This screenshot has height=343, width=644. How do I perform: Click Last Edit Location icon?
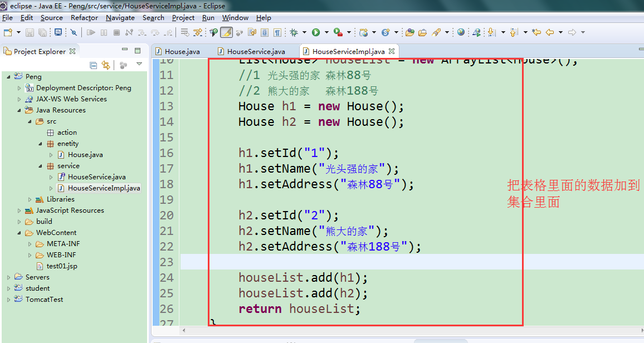pyautogui.click(x=536, y=32)
